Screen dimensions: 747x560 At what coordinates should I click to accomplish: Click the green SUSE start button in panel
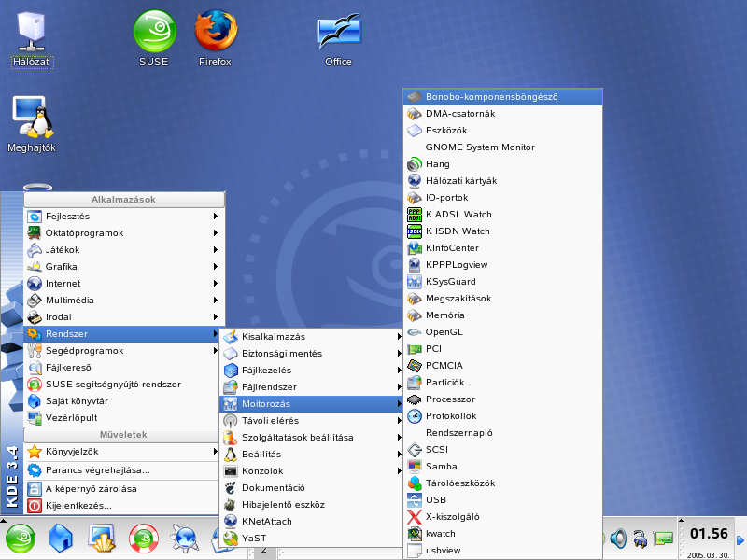pyautogui.click(x=20, y=539)
